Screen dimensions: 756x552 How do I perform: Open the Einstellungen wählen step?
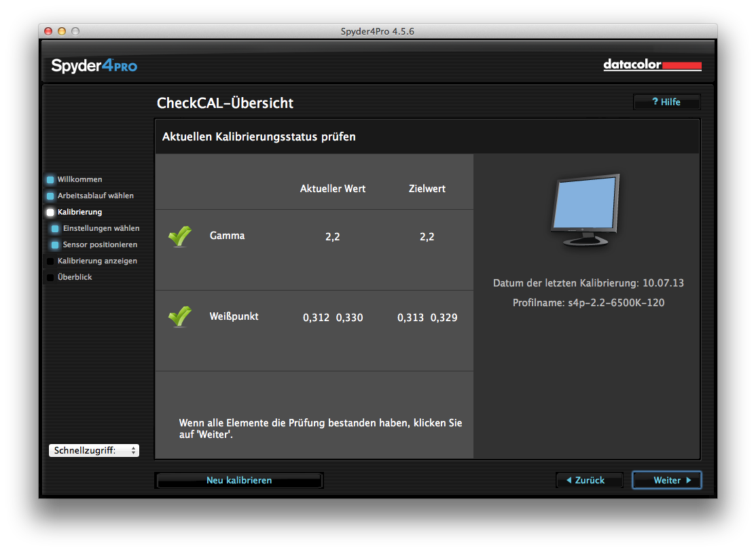101,228
